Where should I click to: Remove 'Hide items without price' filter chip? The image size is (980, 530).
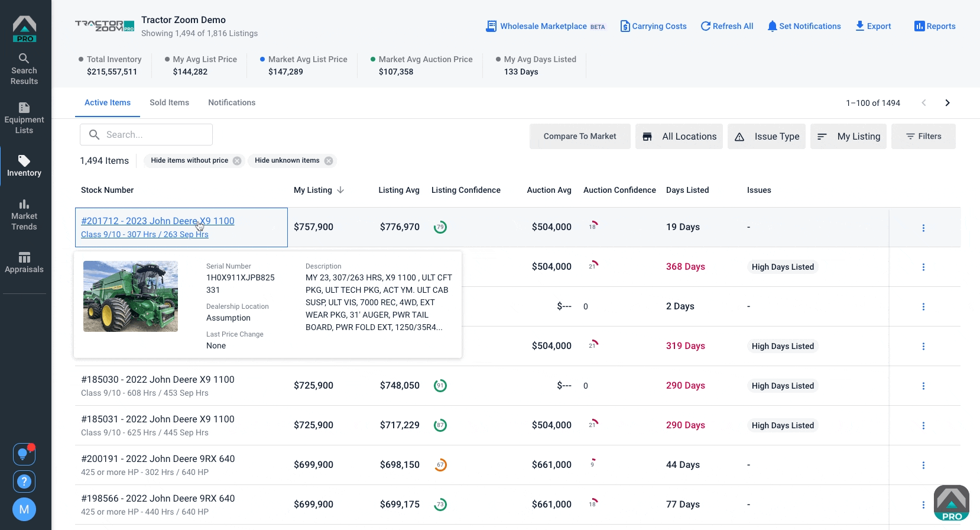point(237,161)
